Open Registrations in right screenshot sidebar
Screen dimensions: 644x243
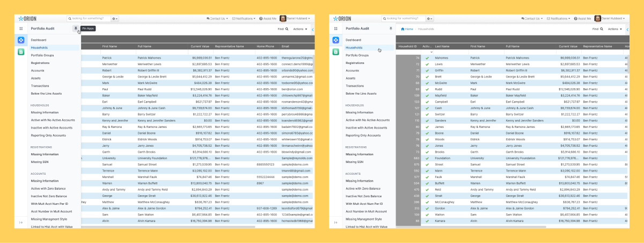coord(355,63)
